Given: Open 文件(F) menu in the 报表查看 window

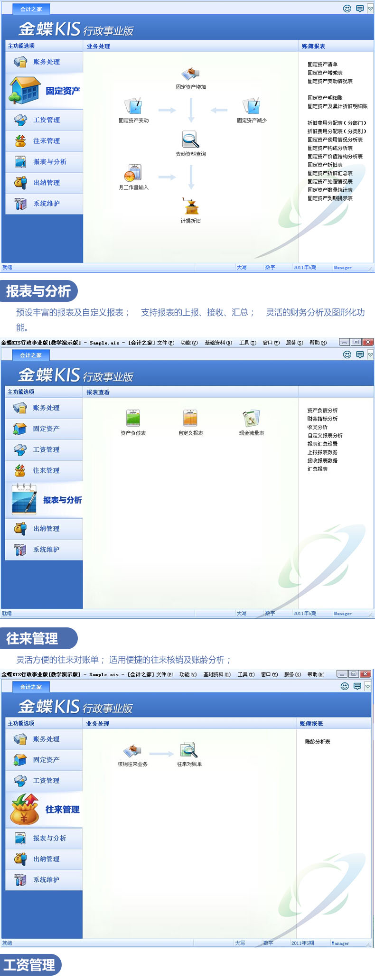Looking at the screenshot, I should coord(166,343).
